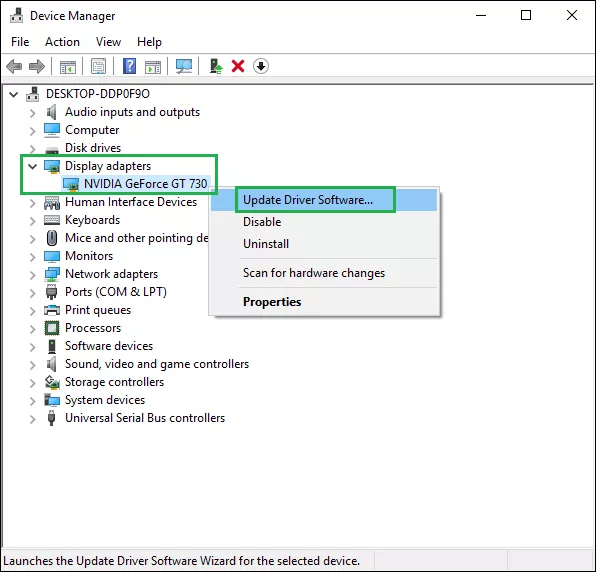The width and height of the screenshot is (596, 572).
Task: Click the Print queues printer icon
Action: point(52,310)
